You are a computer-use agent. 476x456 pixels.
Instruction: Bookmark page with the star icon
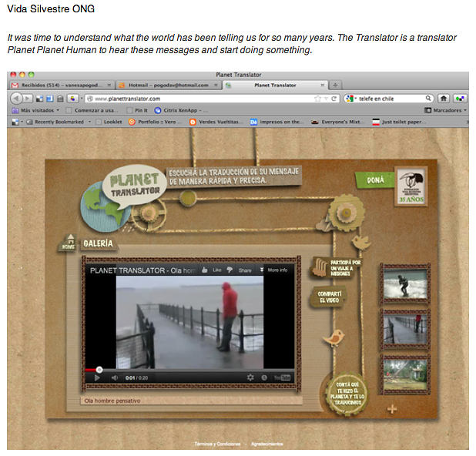[317, 99]
